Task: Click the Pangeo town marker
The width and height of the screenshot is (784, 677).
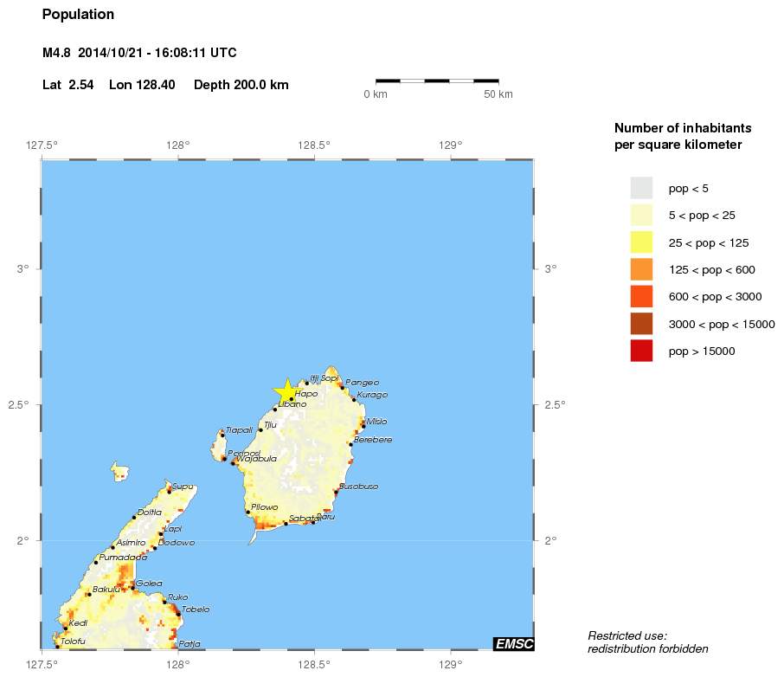Action: (342, 387)
